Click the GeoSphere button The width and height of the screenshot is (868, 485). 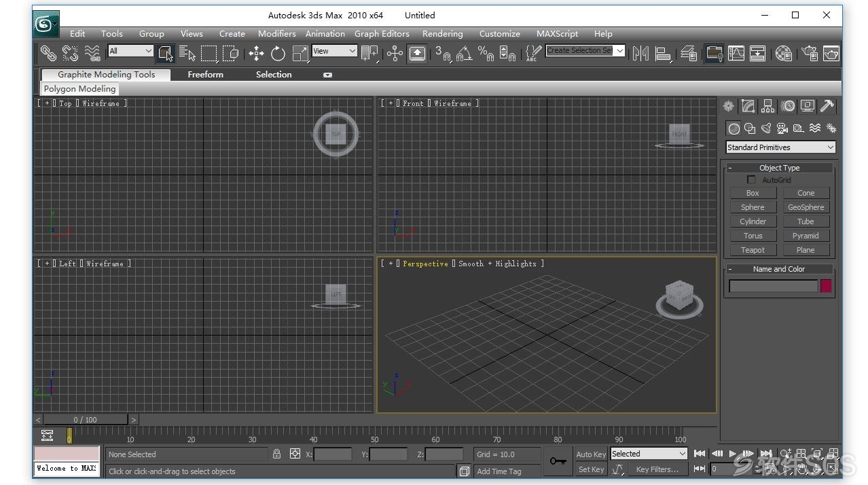pos(806,207)
